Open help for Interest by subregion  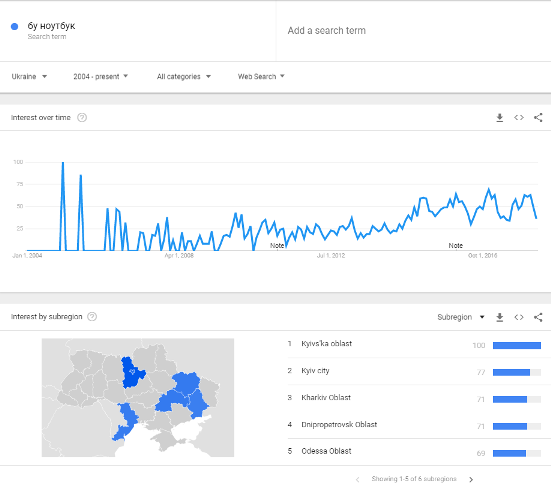pos(92,317)
